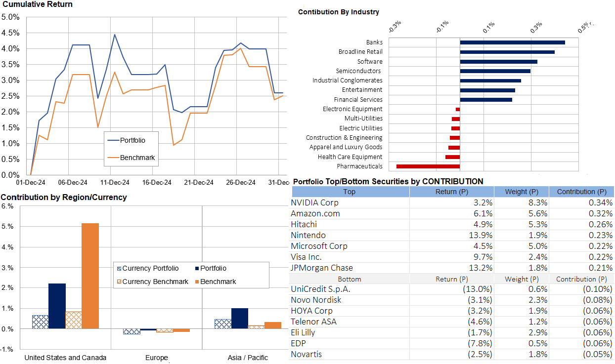The image size is (615, 364).
Task: Click the 11-Dec-24 date axis label
Action: click(115, 182)
